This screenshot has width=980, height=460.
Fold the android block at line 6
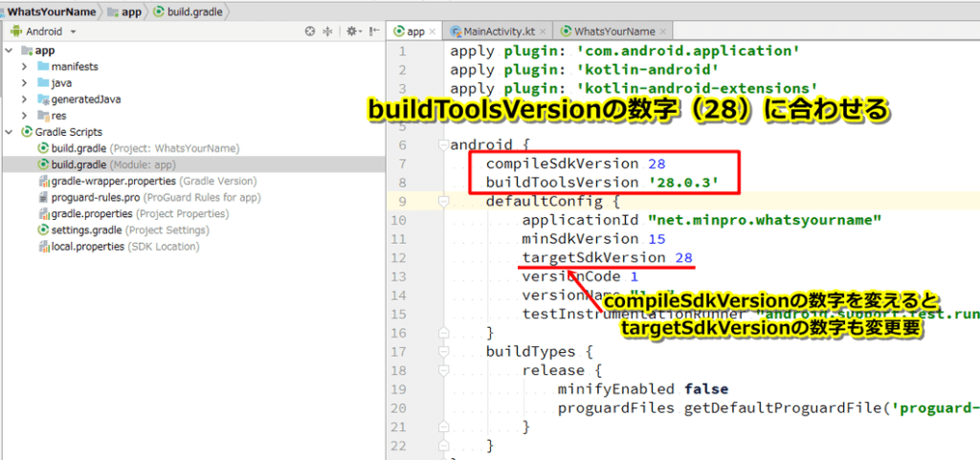pyautogui.click(x=442, y=144)
